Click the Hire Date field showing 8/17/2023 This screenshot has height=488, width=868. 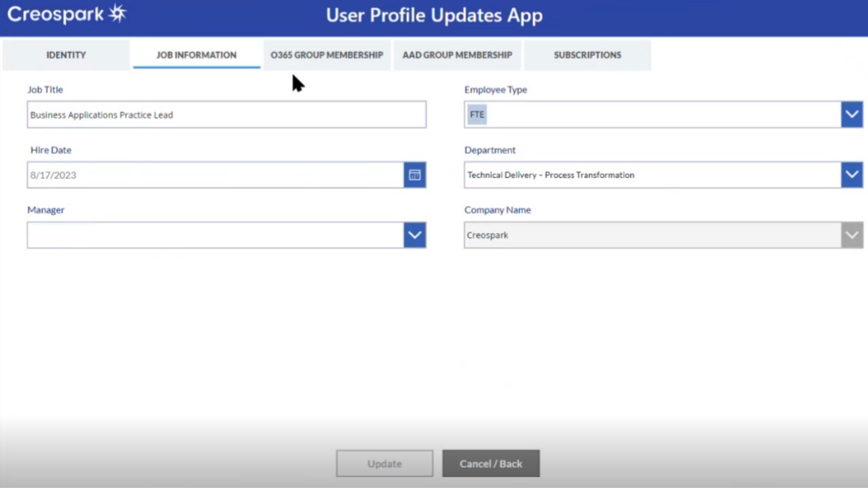click(x=216, y=175)
